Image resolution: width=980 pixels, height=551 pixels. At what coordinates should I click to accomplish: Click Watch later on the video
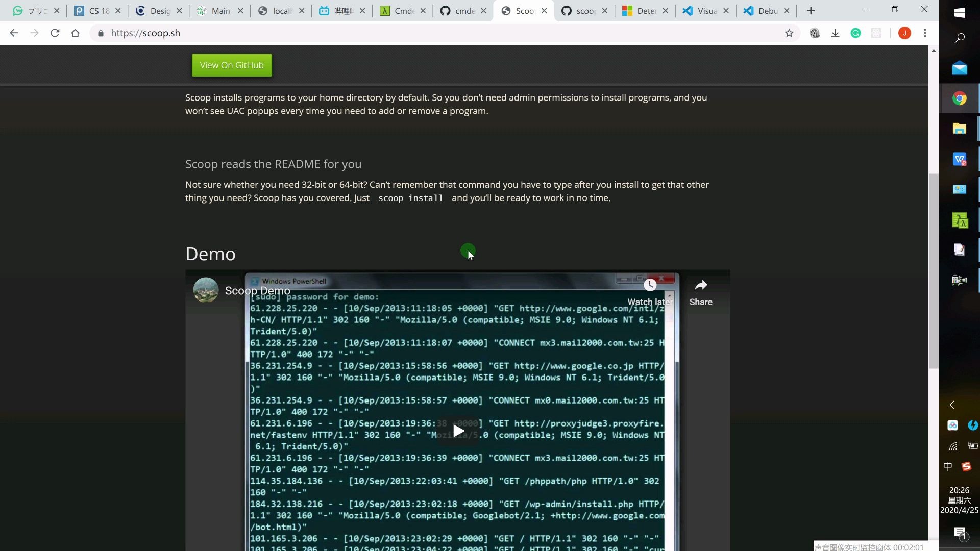coord(650,293)
